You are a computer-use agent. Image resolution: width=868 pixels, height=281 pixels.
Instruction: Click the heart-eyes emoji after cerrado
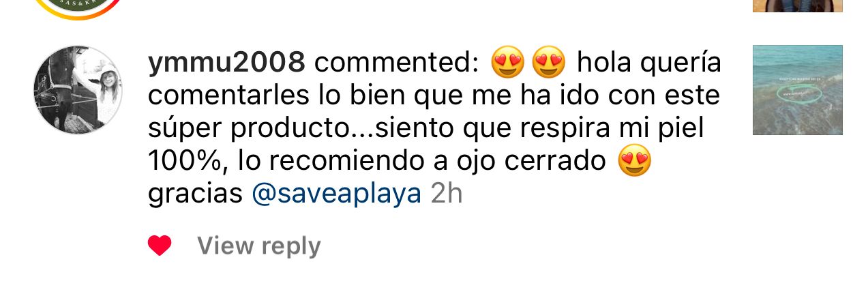pyautogui.click(x=635, y=162)
